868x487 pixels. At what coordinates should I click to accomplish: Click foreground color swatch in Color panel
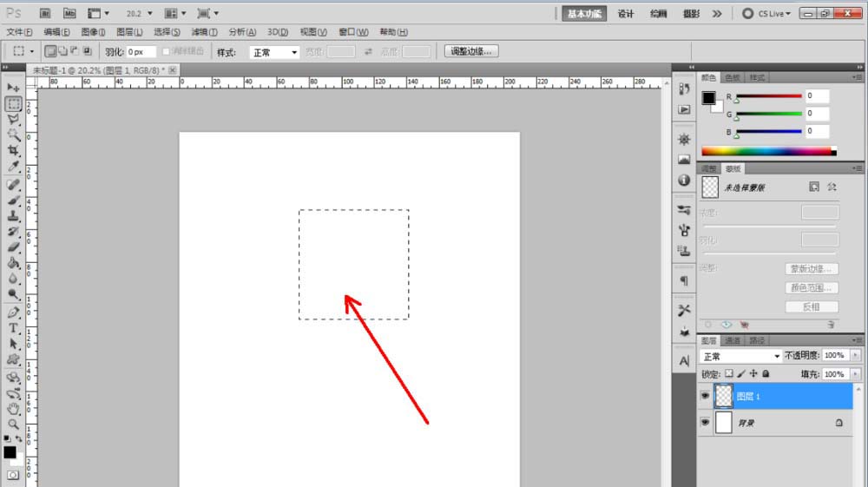click(x=708, y=98)
